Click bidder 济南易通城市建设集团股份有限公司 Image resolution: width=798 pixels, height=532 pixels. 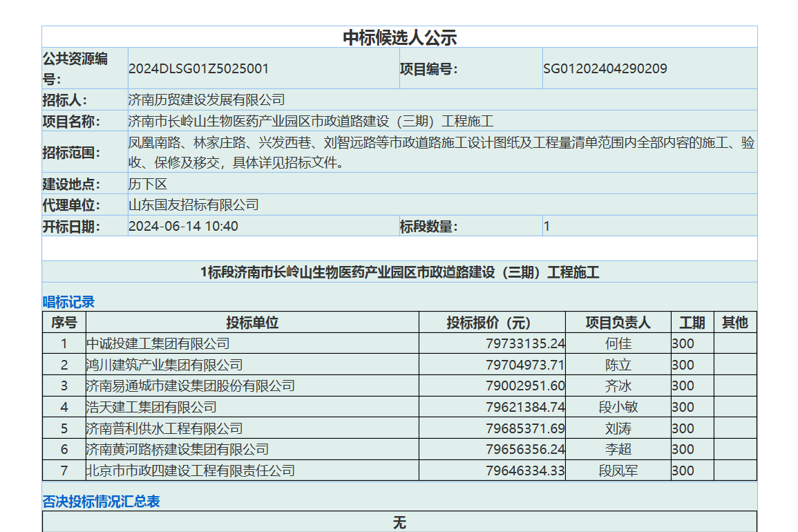(x=191, y=386)
